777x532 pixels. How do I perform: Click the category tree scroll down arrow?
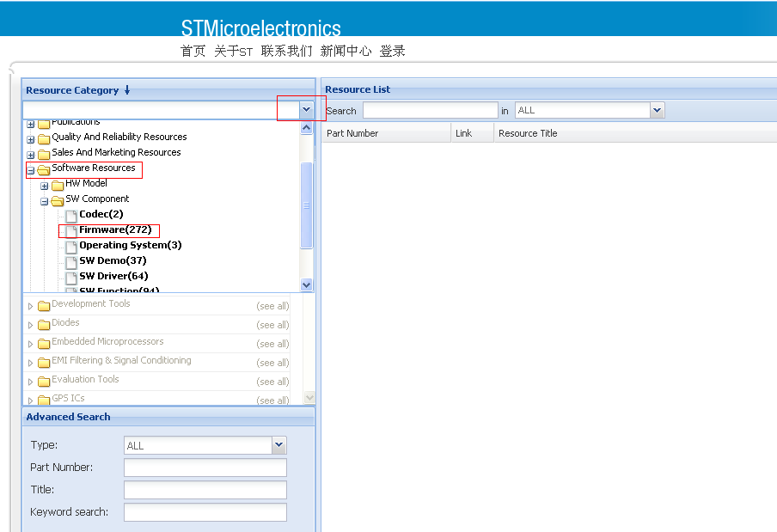(x=306, y=284)
